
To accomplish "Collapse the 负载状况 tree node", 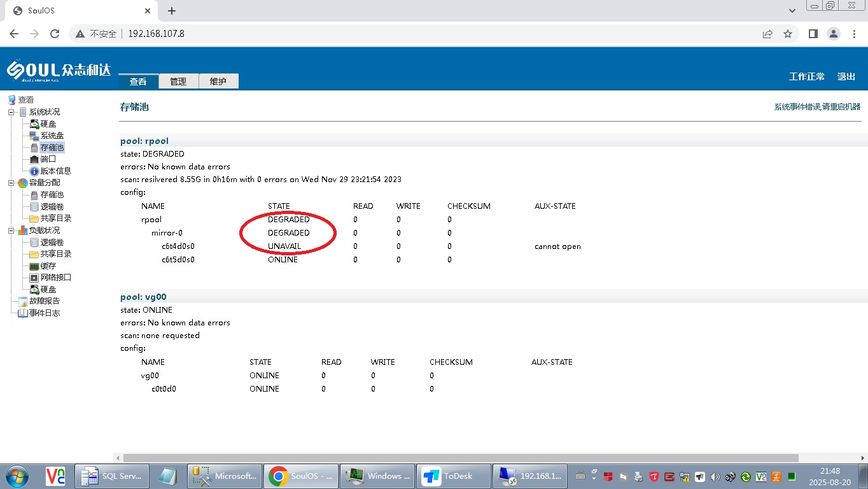I will pos(11,230).
